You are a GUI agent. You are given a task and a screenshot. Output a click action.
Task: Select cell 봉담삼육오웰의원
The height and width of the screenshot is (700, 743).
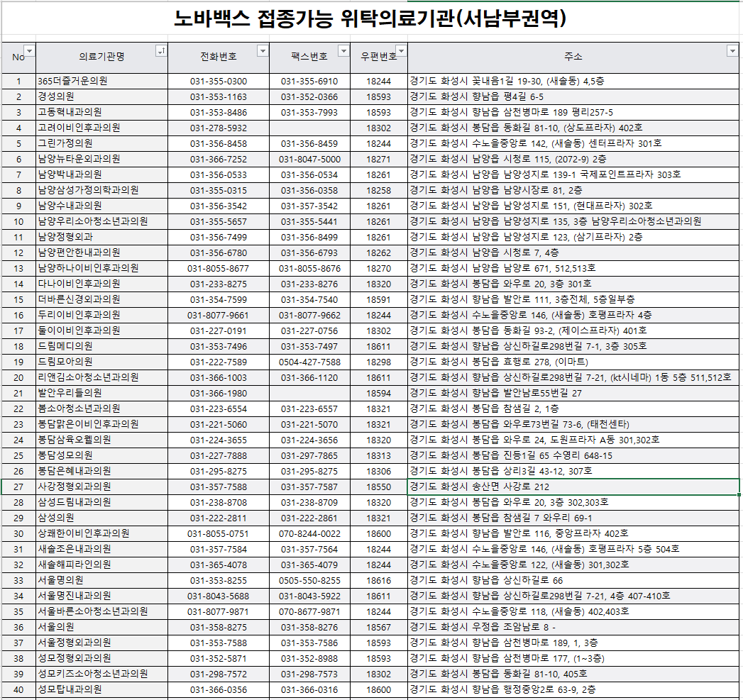(102, 440)
